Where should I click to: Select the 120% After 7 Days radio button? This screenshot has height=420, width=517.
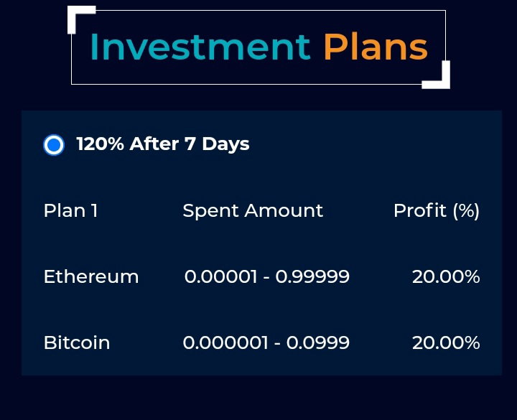pos(54,145)
